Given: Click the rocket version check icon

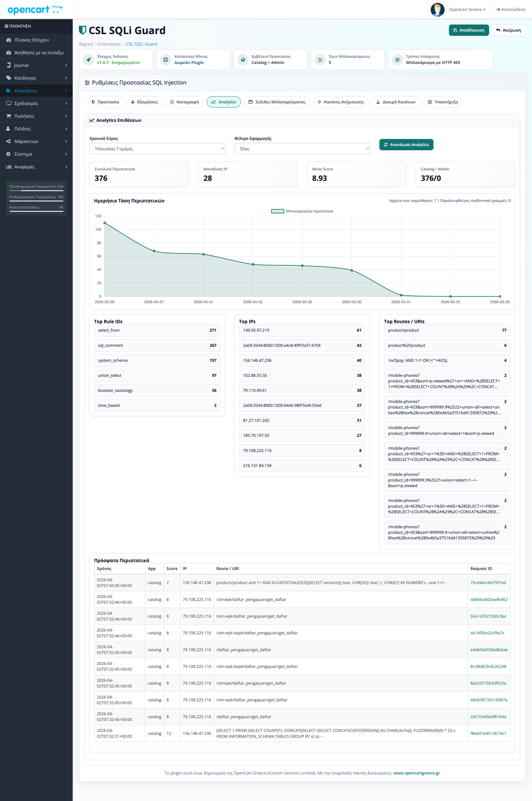Looking at the screenshot, I should pos(88,60).
